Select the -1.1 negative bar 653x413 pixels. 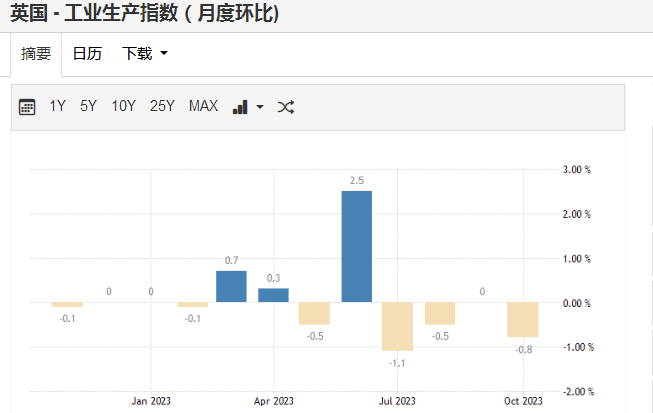[x=397, y=326]
